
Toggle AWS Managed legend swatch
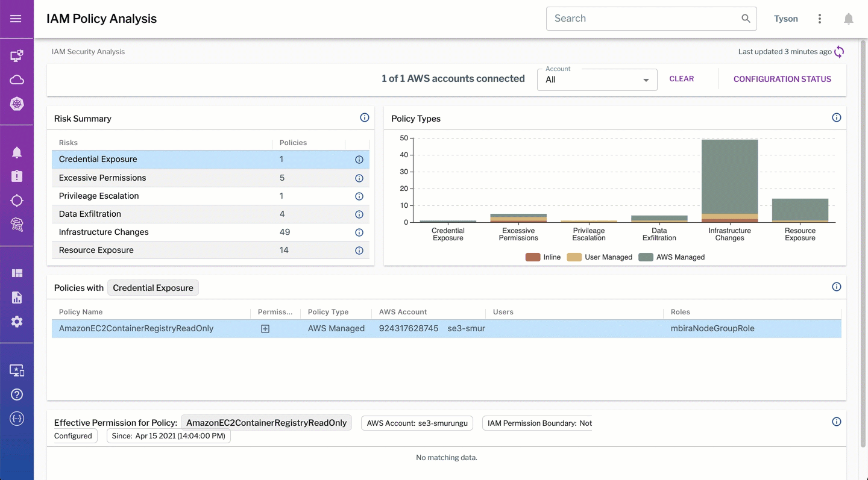(646, 257)
